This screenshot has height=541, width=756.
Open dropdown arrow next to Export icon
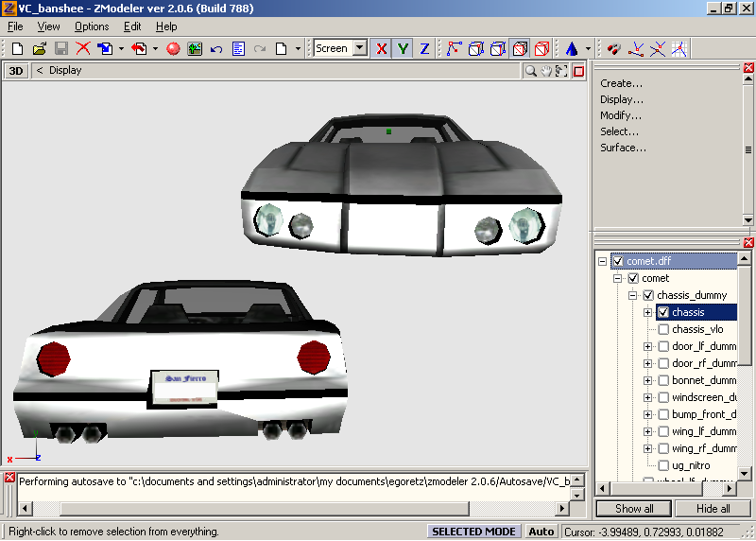coord(155,49)
